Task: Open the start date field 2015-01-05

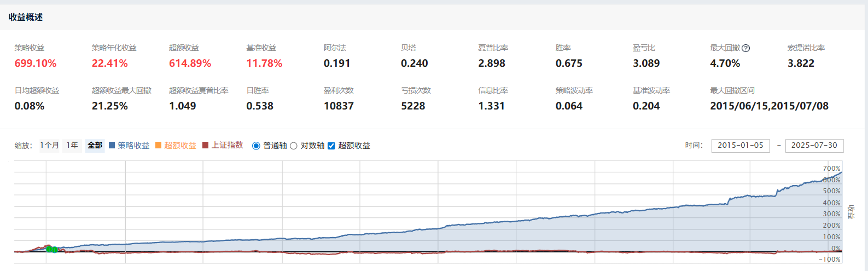Action: coord(740,146)
